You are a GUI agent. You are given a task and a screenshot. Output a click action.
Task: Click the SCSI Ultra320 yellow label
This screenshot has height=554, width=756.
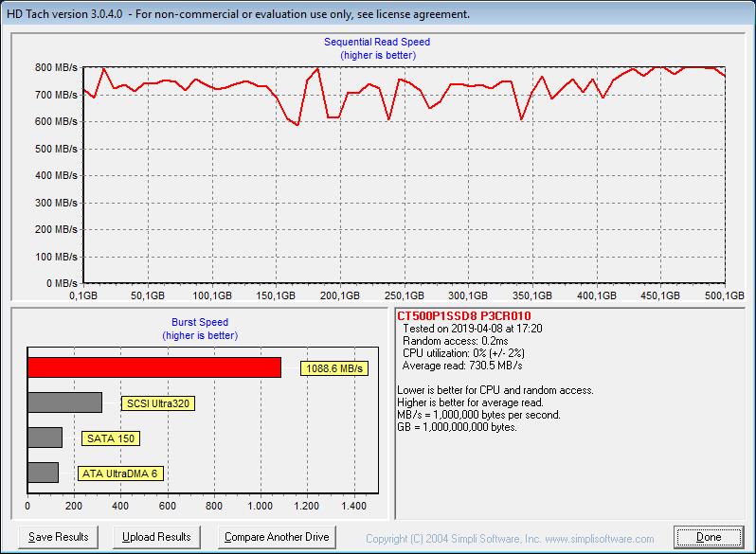(x=158, y=403)
